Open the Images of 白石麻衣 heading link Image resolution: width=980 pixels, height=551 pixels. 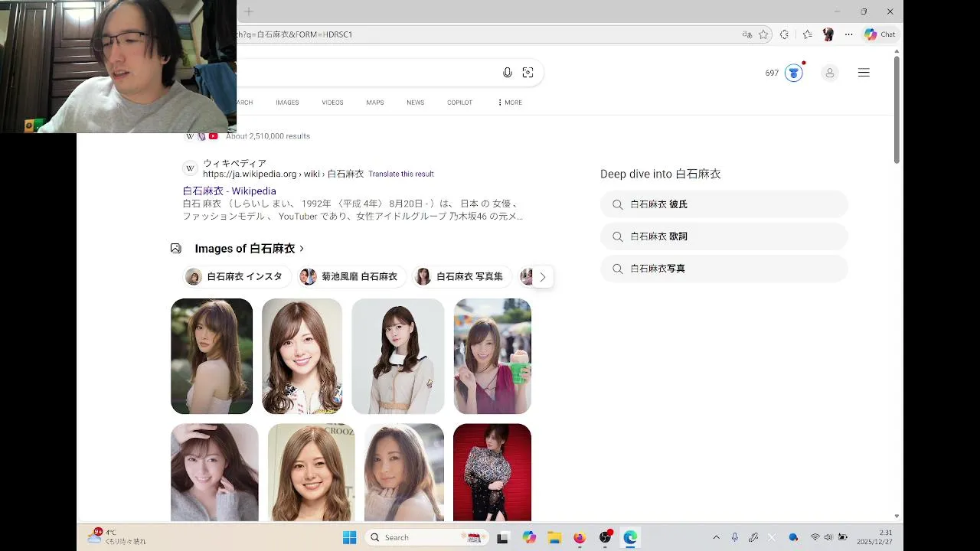click(x=250, y=249)
